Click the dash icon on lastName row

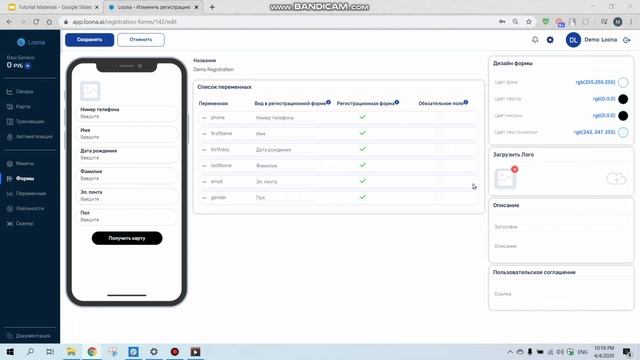[204, 165]
